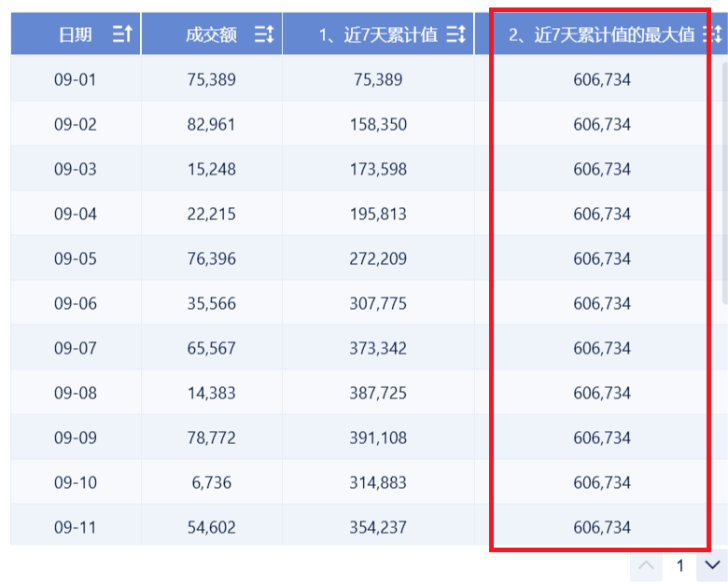This screenshot has width=728, height=584.
Task: Click the 成交额 value 35,566
Action: pyautogui.click(x=212, y=303)
